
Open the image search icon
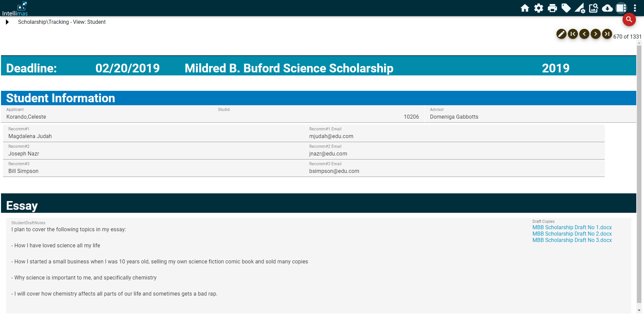pos(594,8)
